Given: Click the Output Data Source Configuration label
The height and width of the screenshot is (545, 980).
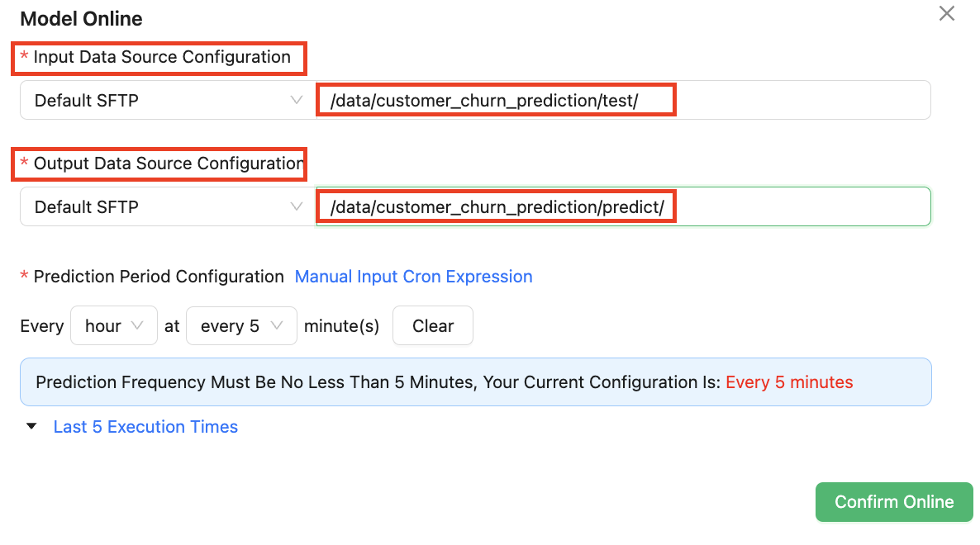Looking at the screenshot, I should (168, 163).
